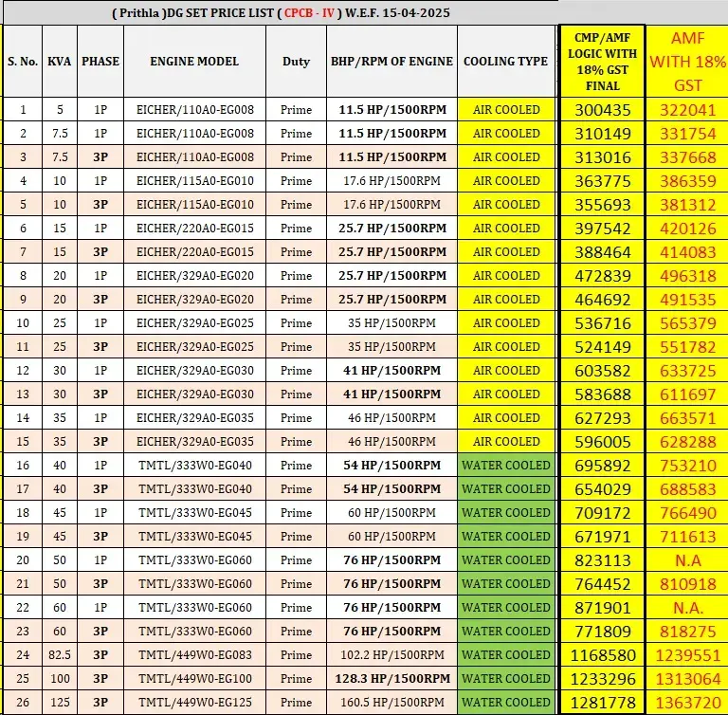Screen dimensions: 728x715
Task: Select price cell 397542
Action: (603, 229)
